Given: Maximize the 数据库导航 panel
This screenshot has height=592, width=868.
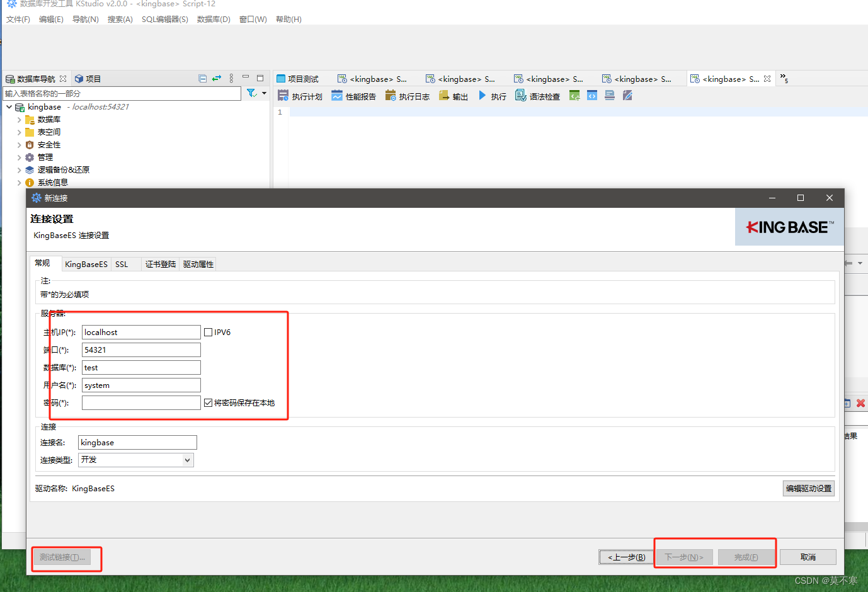Looking at the screenshot, I should coord(260,77).
